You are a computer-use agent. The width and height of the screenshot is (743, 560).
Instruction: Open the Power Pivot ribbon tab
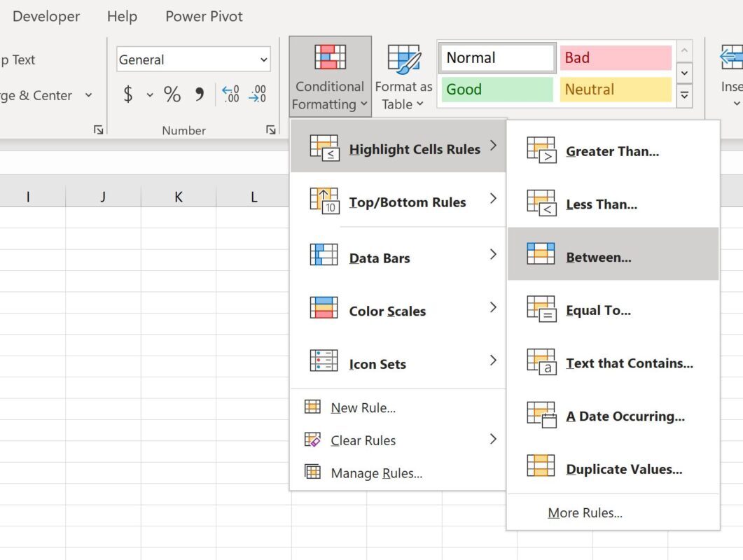click(x=203, y=16)
